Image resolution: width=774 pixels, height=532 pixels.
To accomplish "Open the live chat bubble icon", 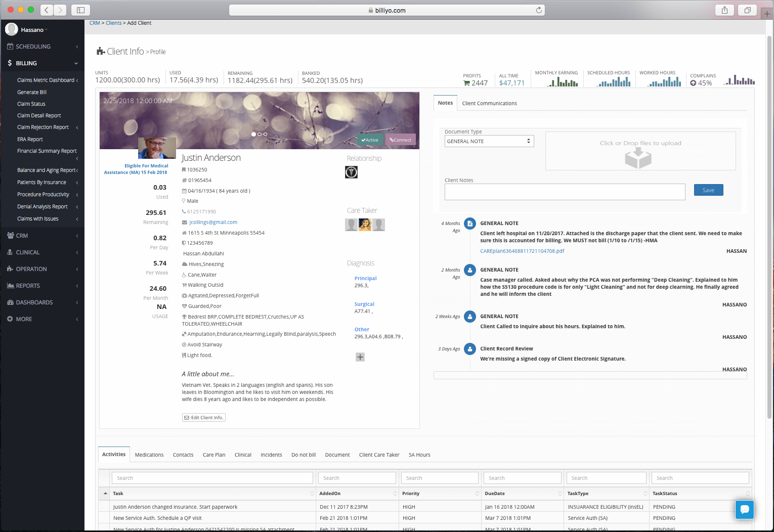I will [x=745, y=509].
